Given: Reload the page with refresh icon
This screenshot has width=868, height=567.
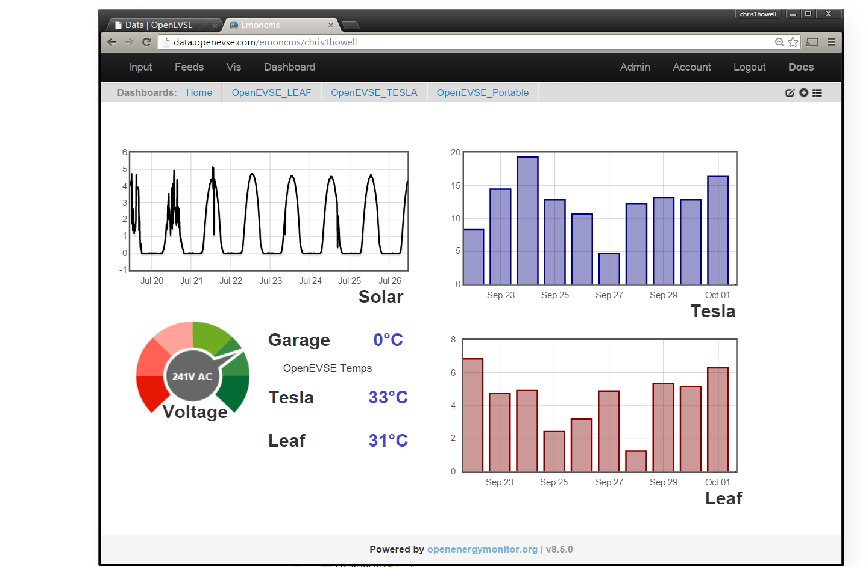Looking at the screenshot, I should coord(146,42).
